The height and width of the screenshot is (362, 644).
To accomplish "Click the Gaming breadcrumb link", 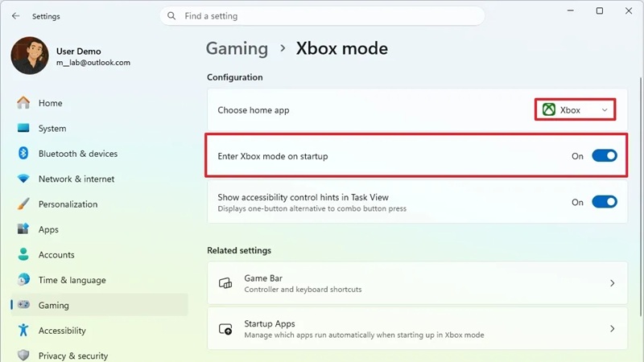I will point(237,48).
